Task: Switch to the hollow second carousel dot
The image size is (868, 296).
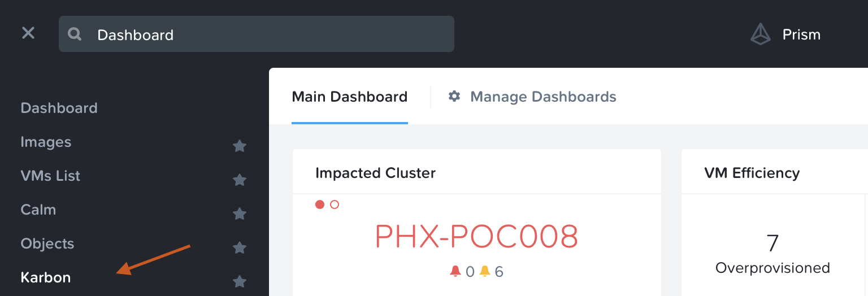Action: pyautogui.click(x=335, y=204)
